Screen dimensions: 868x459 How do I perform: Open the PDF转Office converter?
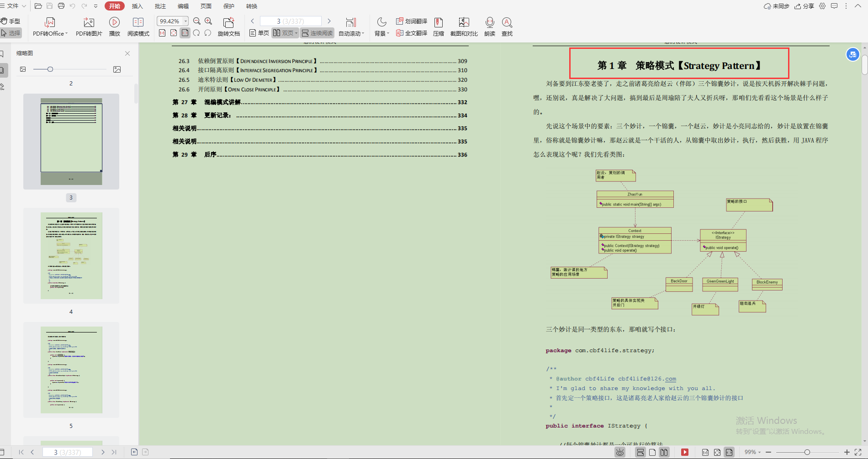click(x=50, y=27)
